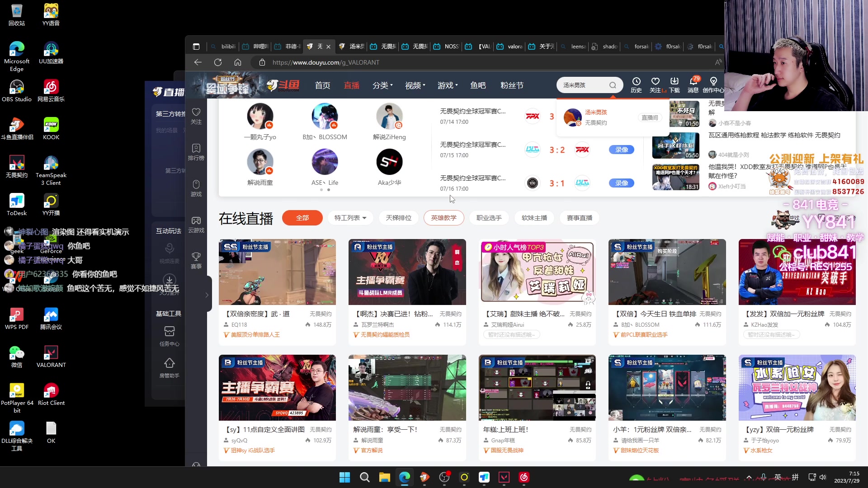Open video 瓦区通用练枪教程 thumbnail
This screenshot has height=488, width=868.
(x=675, y=145)
